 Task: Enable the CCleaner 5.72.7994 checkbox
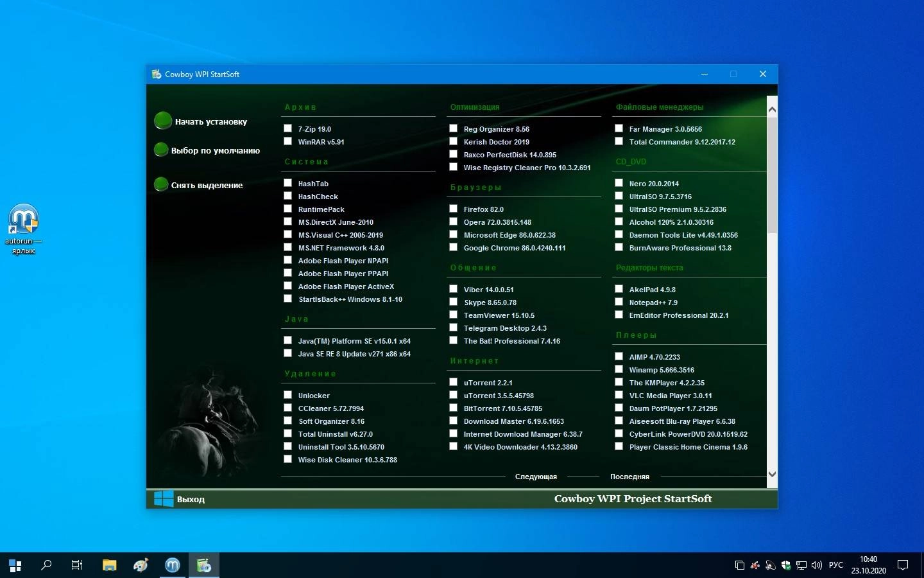click(x=288, y=408)
